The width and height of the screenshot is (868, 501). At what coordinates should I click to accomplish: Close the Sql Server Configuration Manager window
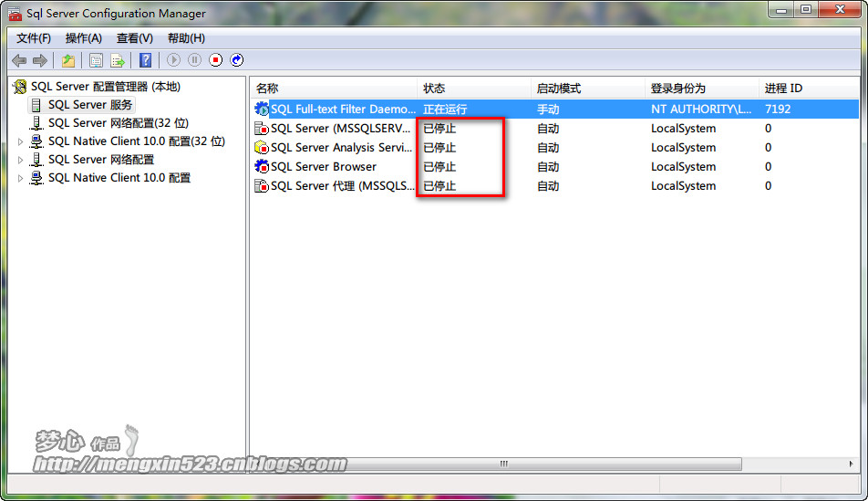pyautogui.click(x=840, y=10)
